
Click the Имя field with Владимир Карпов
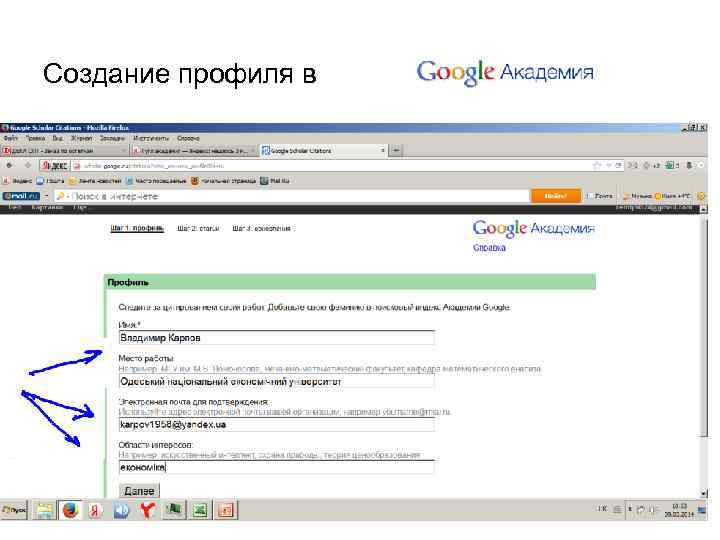276,338
